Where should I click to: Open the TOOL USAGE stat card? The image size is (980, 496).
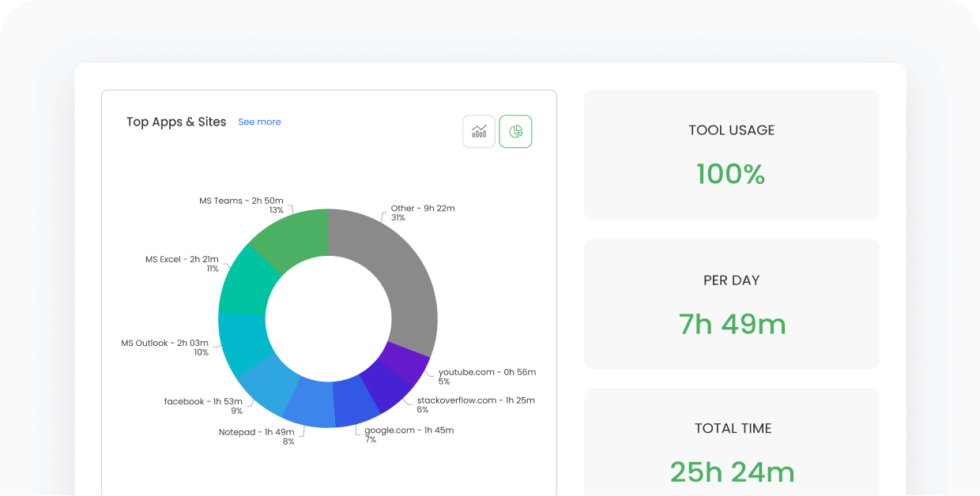[x=731, y=155]
